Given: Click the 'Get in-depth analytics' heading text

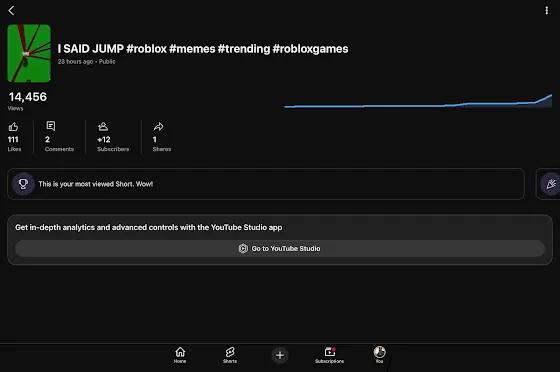Looking at the screenshot, I should coord(149,227).
